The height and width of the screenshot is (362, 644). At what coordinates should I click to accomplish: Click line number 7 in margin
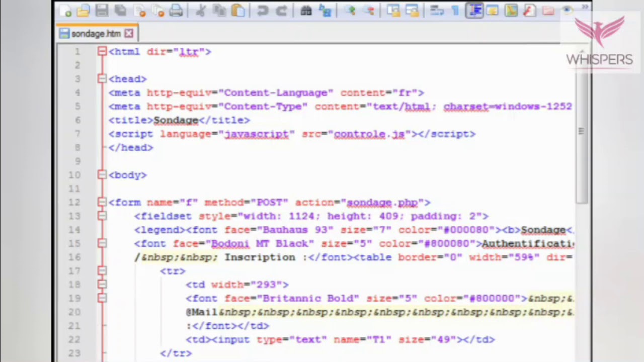[77, 134]
